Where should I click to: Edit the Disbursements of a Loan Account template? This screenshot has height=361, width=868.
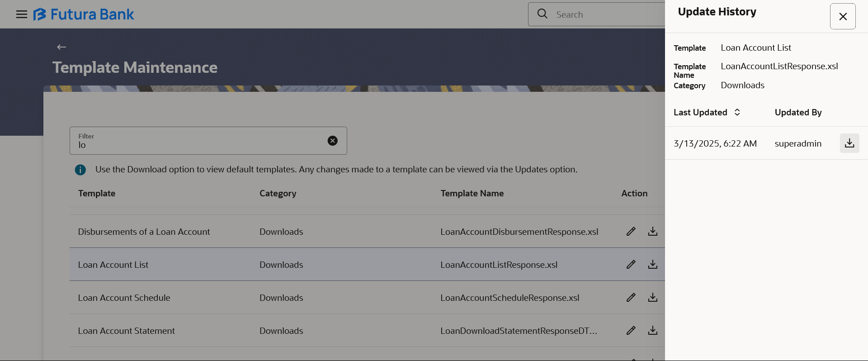631,232
